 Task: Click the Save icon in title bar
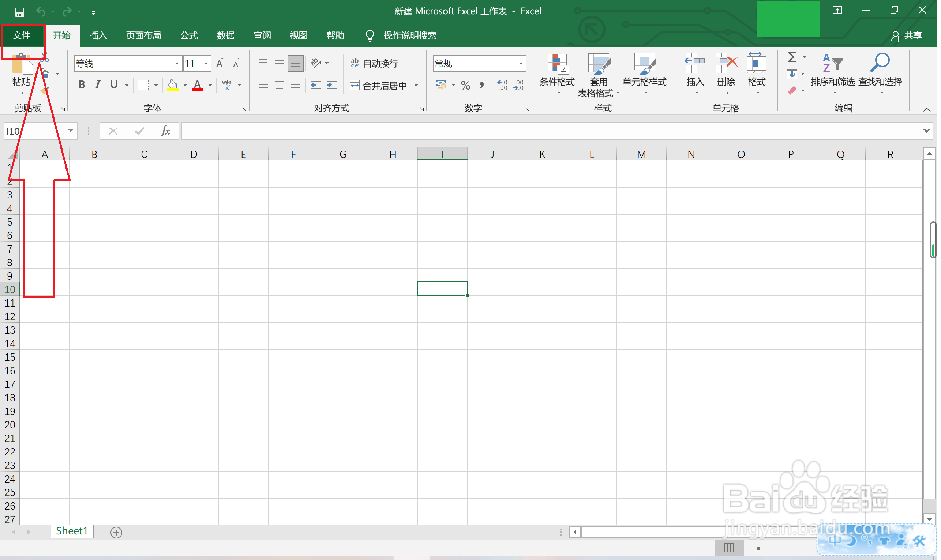click(19, 12)
